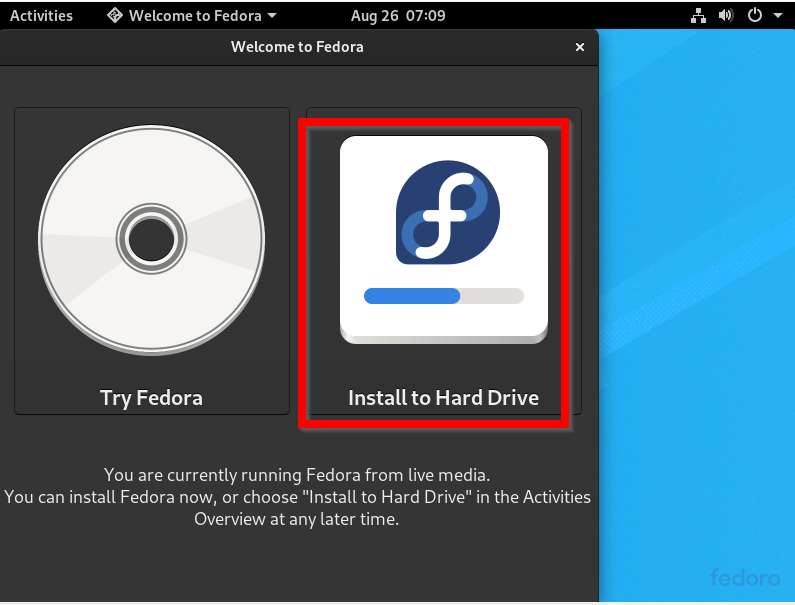Viewport: 795px width, 605px height.
Task: Click the power icon in top bar
Action: pos(754,15)
